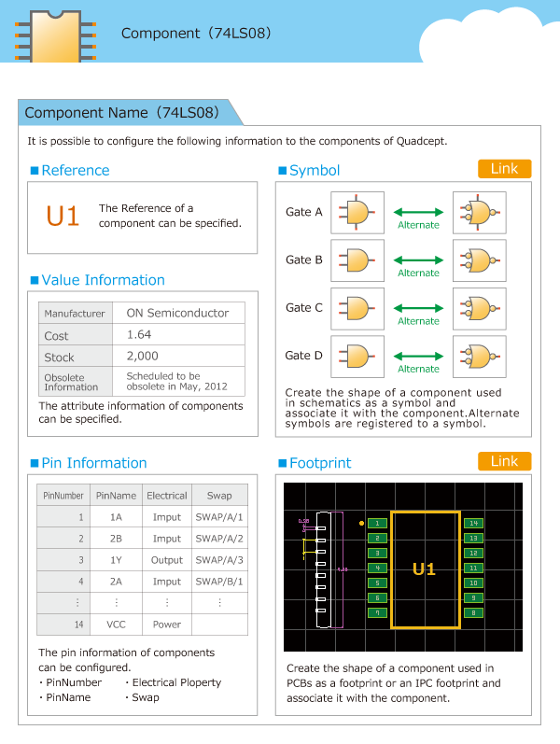Click the Component (74LS08) page title

tap(196, 34)
